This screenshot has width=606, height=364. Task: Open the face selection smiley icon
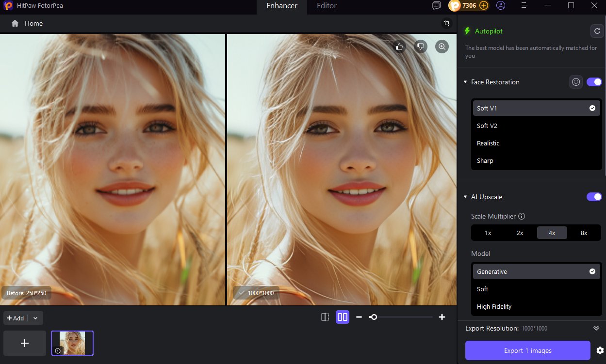click(x=576, y=82)
